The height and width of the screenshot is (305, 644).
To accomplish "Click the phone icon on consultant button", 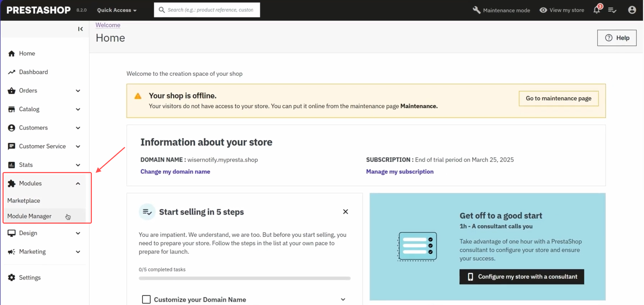I will [x=470, y=277].
